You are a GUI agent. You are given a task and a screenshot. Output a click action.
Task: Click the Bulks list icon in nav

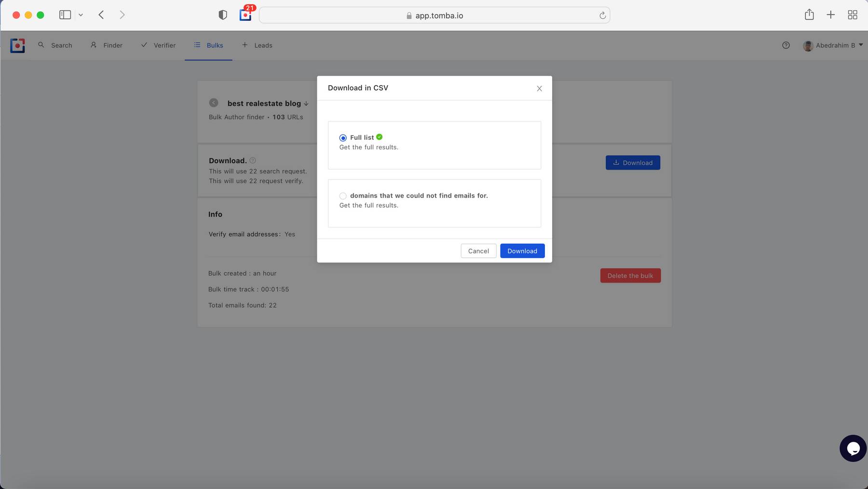tap(197, 45)
